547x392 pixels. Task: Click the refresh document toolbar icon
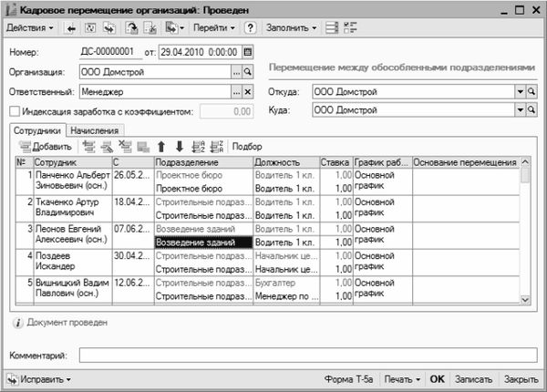click(90, 28)
